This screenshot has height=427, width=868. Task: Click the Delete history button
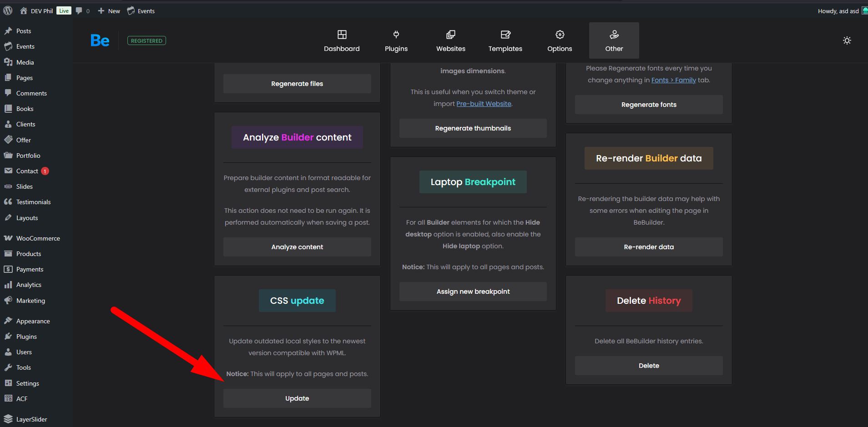[648, 366]
